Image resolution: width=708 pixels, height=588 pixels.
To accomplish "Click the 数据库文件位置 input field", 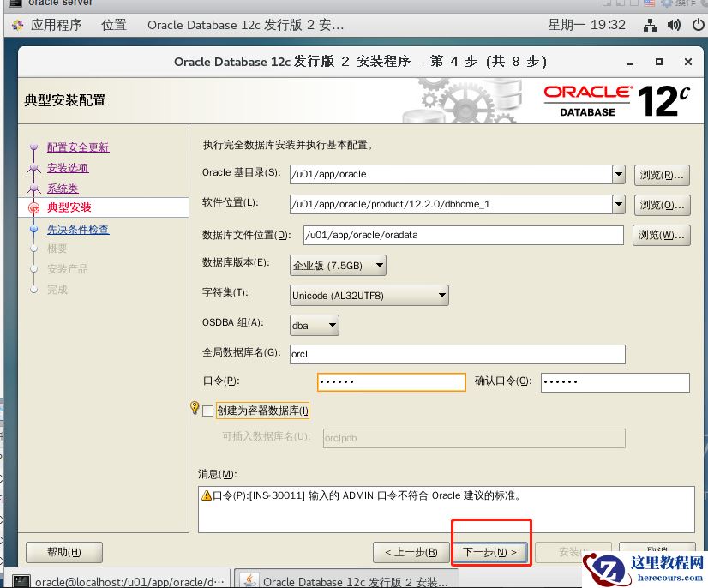I will tap(463, 236).
